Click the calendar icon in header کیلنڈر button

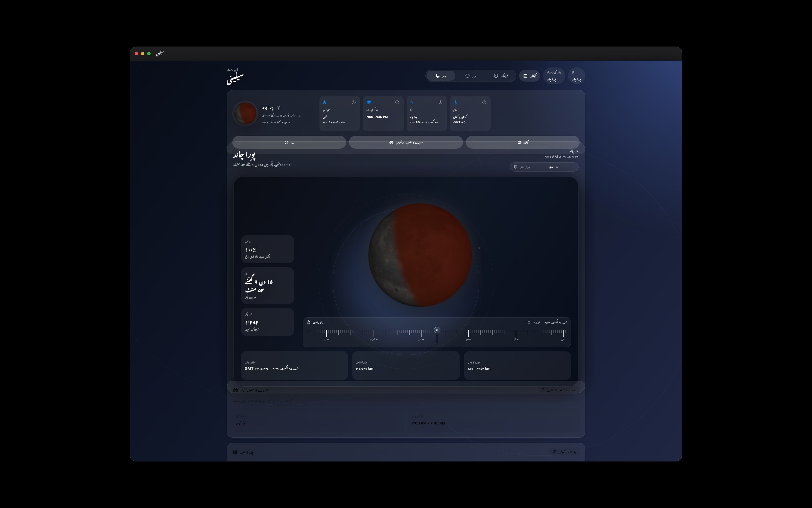[526, 76]
